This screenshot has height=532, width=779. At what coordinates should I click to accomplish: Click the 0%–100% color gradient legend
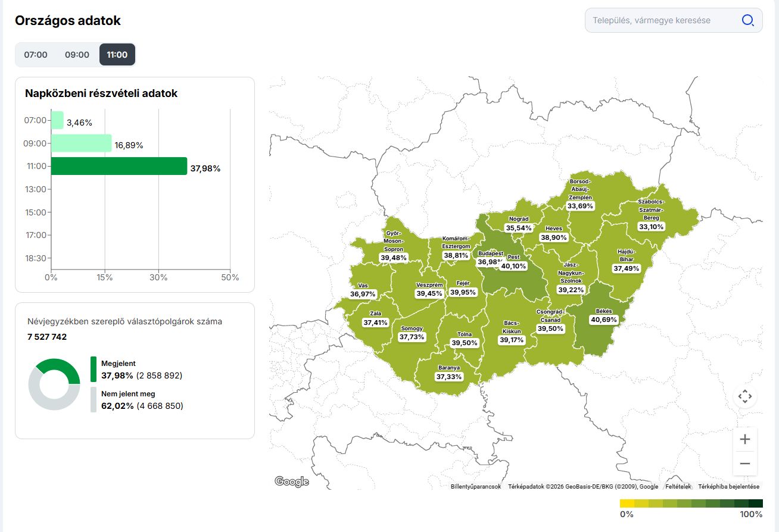click(691, 503)
